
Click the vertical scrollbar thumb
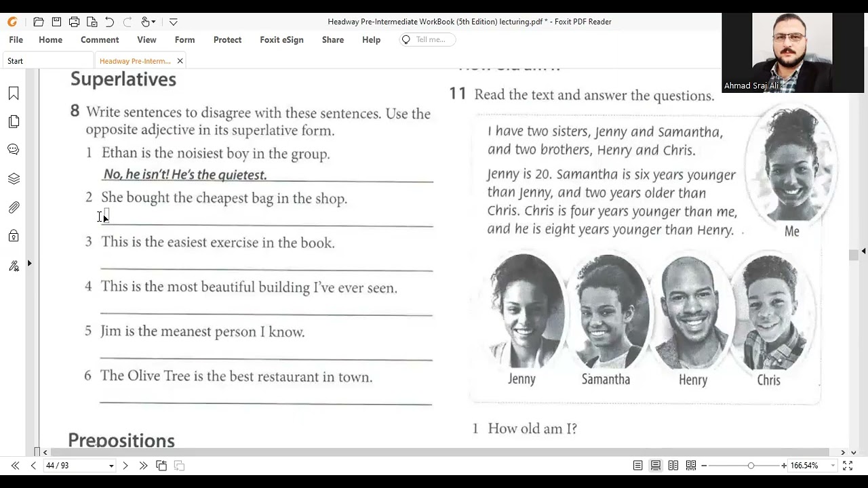[x=853, y=255]
